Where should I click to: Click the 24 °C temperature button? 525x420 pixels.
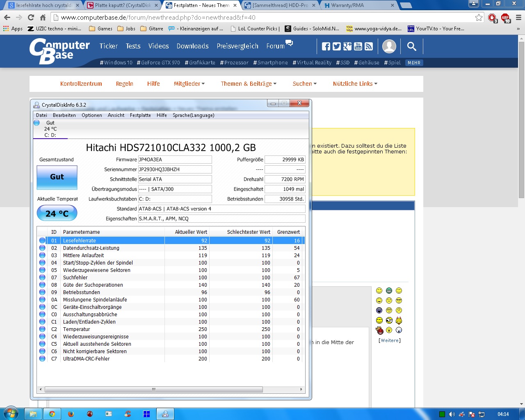(57, 213)
